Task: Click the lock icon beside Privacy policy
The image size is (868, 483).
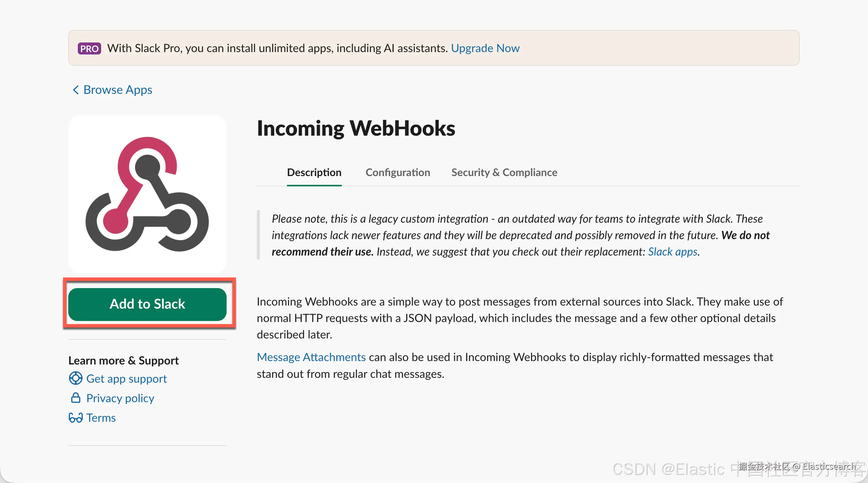Action: tap(75, 398)
